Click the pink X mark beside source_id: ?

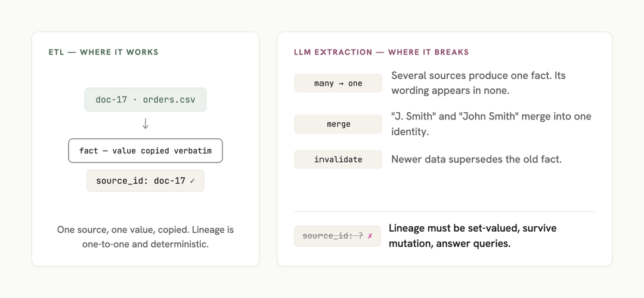pos(370,236)
